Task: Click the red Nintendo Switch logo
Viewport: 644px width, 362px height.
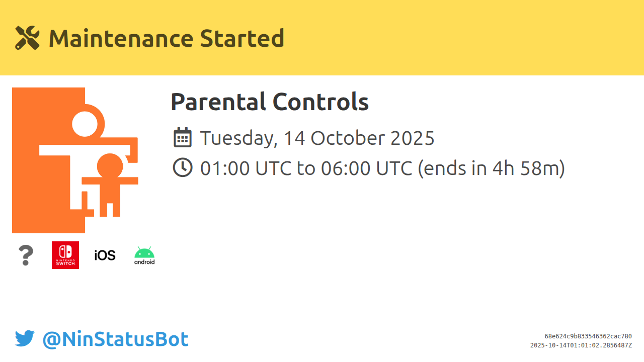Action: point(65,255)
